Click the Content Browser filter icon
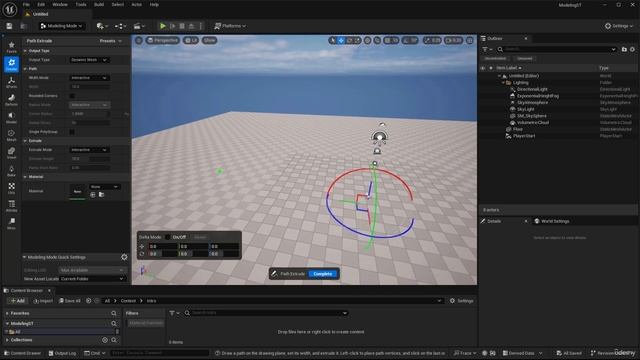This screenshot has height=360, width=640. click(174, 313)
